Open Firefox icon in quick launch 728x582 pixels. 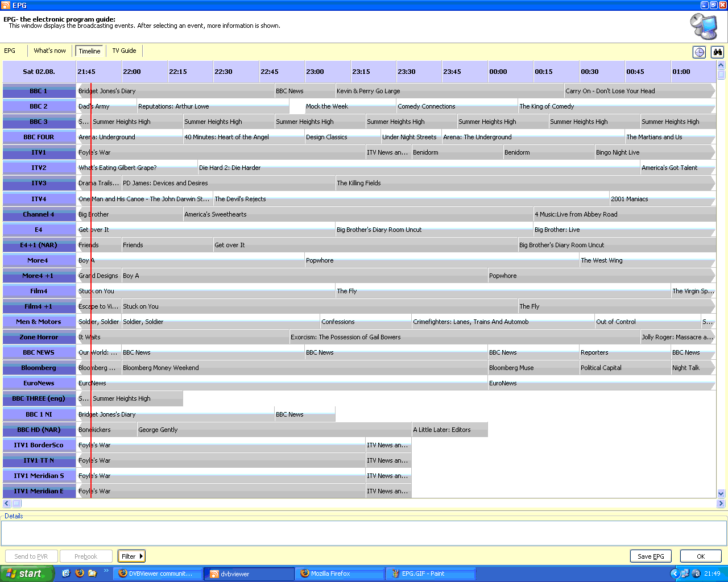coord(79,573)
